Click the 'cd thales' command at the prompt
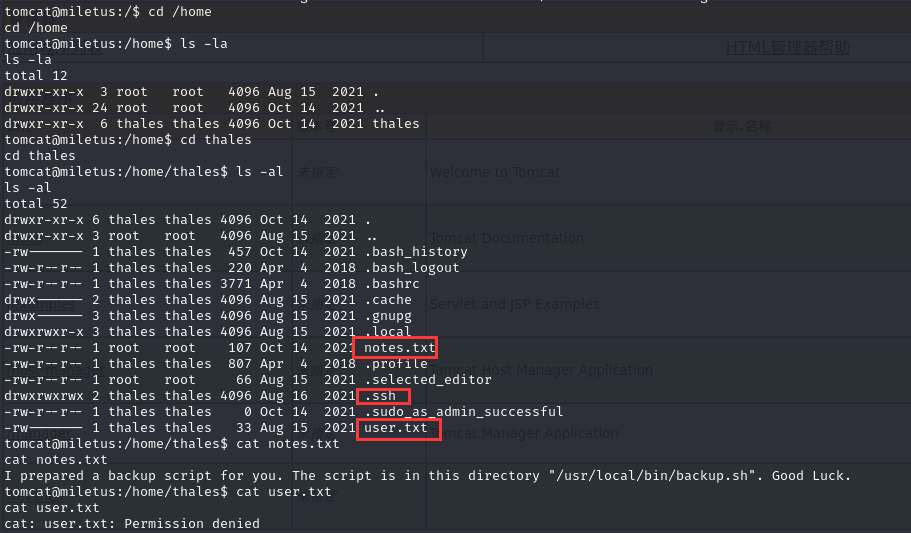The height and width of the screenshot is (533, 911). (216, 139)
